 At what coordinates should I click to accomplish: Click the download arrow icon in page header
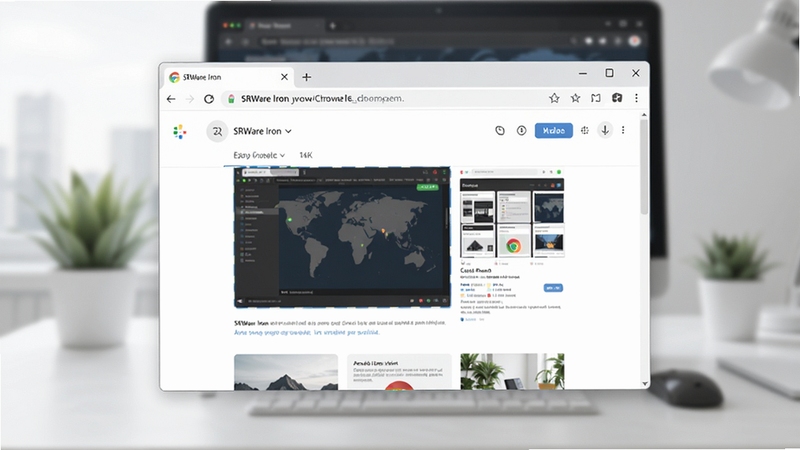click(605, 131)
